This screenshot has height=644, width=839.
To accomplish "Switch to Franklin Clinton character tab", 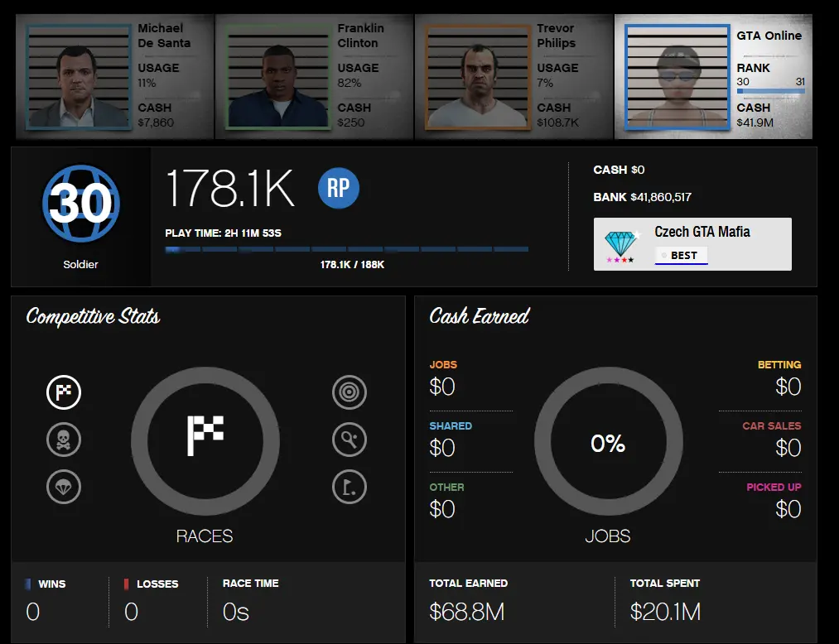I will tap(314, 76).
